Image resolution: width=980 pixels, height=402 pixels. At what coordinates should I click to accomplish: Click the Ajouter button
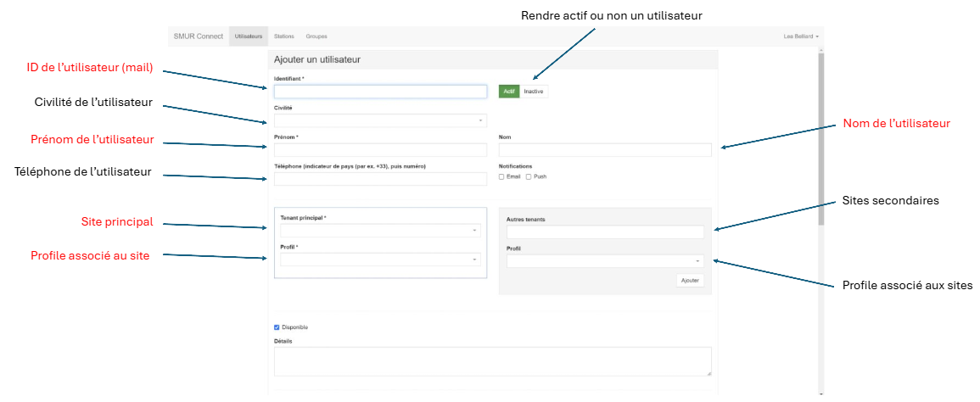click(690, 281)
